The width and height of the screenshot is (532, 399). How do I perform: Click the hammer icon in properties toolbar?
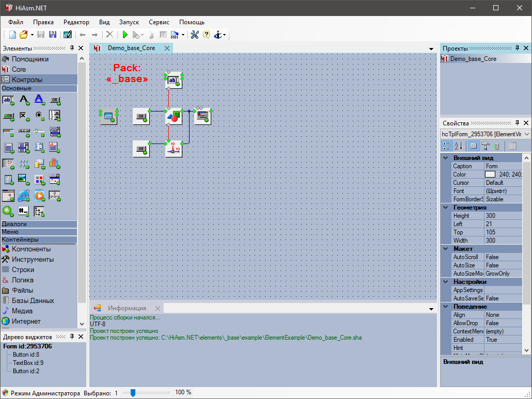[486, 146]
